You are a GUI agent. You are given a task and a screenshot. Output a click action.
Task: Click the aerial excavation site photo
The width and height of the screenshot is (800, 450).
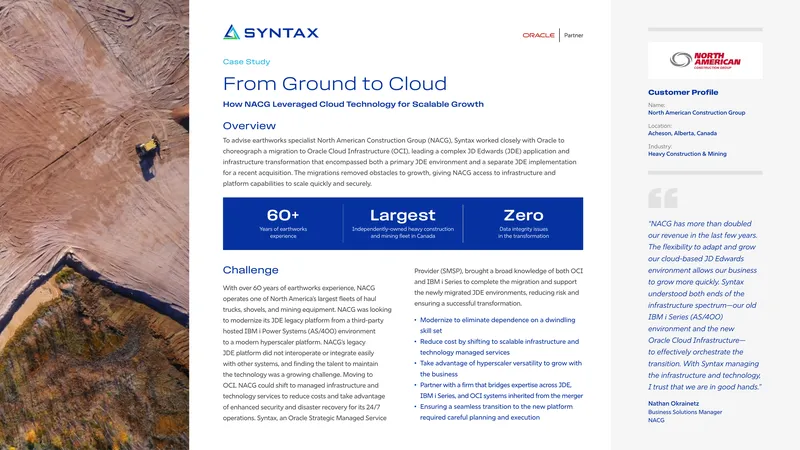pos(94,225)
